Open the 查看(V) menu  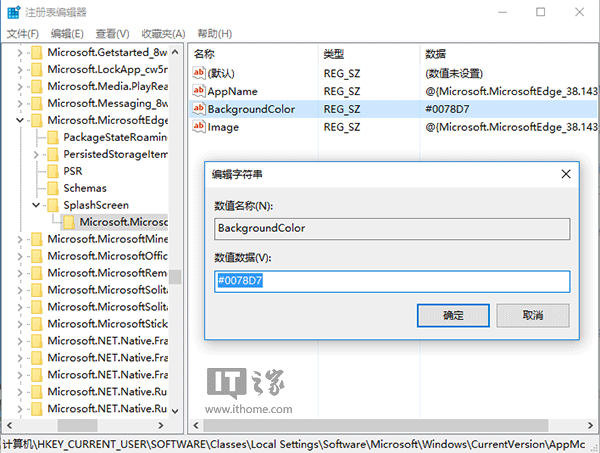[112, 34]
